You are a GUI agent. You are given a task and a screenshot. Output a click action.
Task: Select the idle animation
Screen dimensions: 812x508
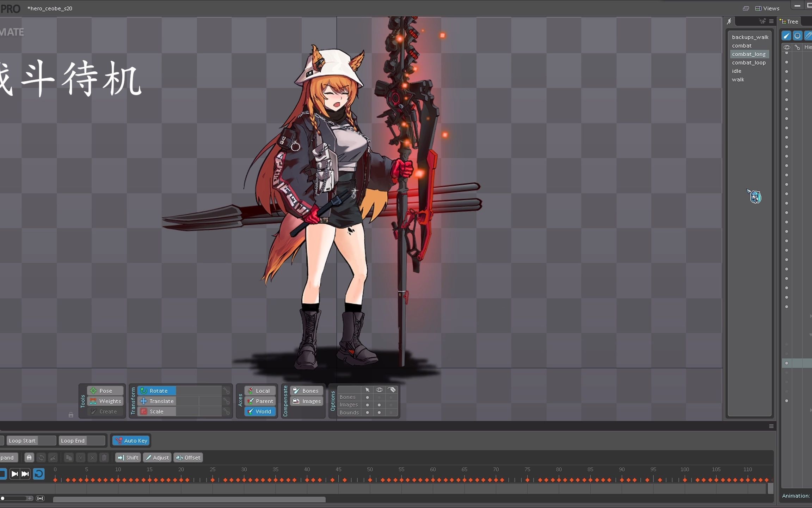[x=750, y=71]
